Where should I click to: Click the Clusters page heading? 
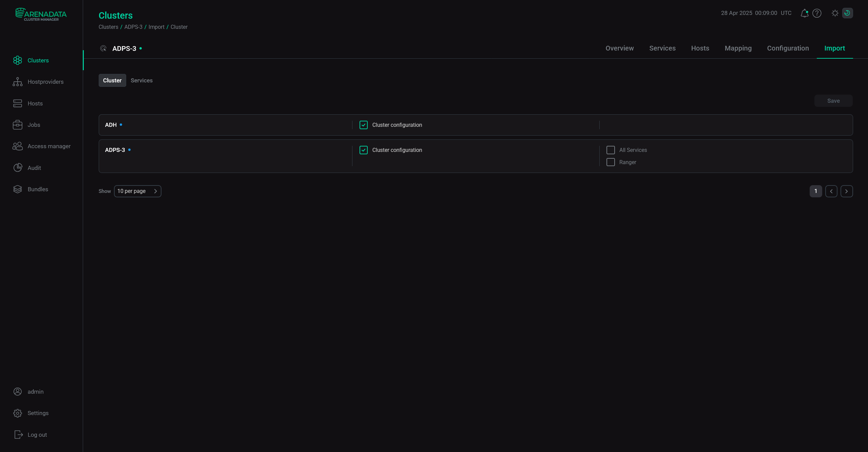click(x=116, y=16)
